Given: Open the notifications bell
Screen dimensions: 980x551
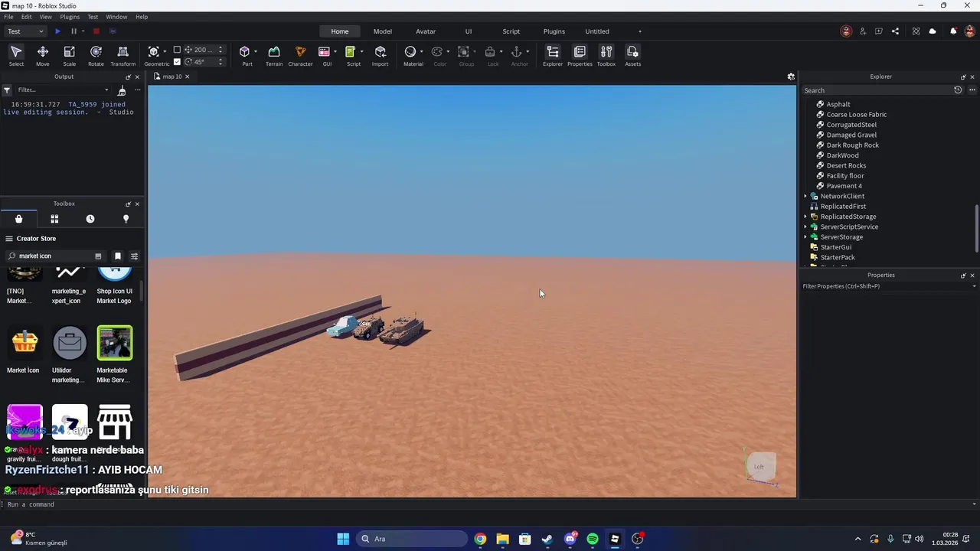Looking at the screenshot, I should point(953,31).
